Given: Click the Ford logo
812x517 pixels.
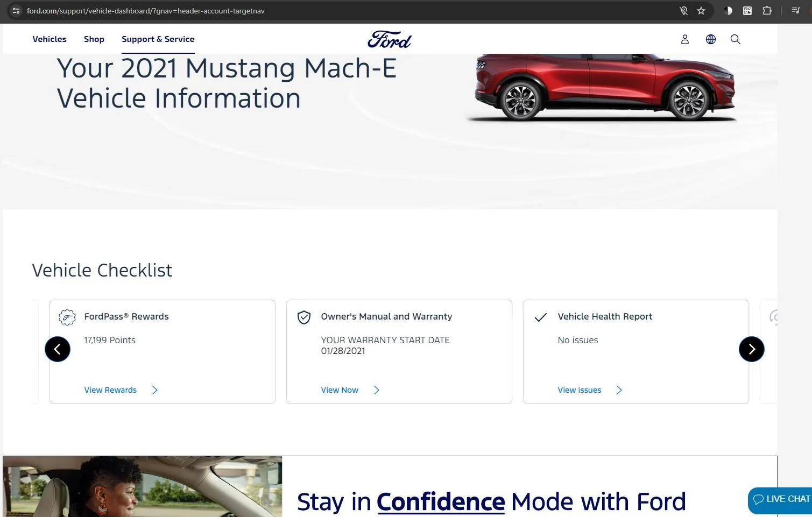Looking at the screenshot, I should tap(389, 39).
